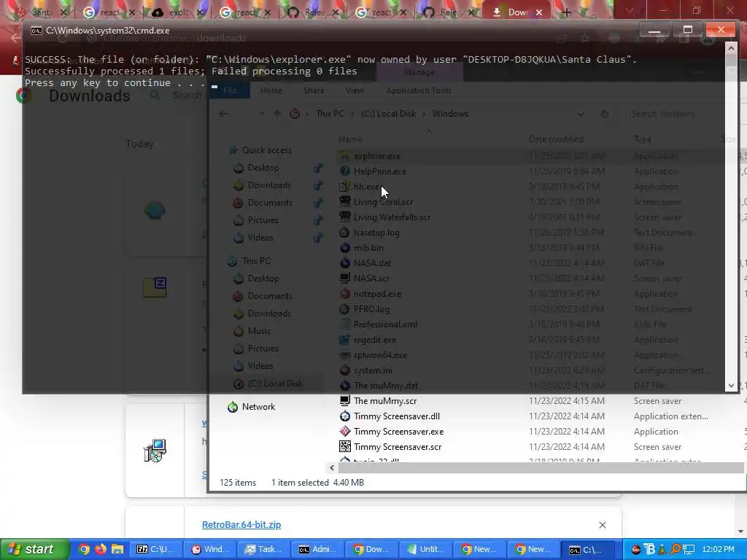Image resolution: width=747 pixels, height=560 pixels.
Task: Click the monitor icon beside 'The muMmy.scr'
Action: pyautogui.click(x=345, y=401)
